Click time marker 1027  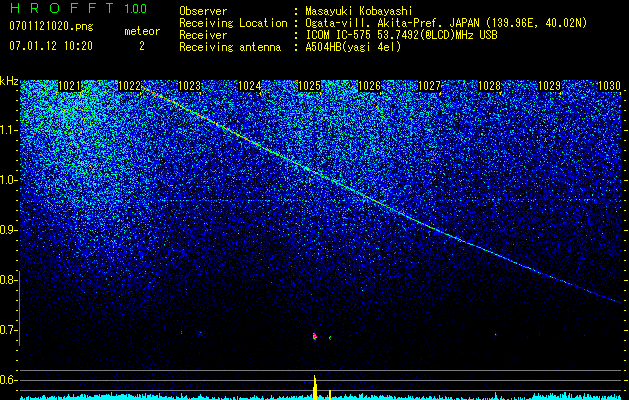click(430, 86)
